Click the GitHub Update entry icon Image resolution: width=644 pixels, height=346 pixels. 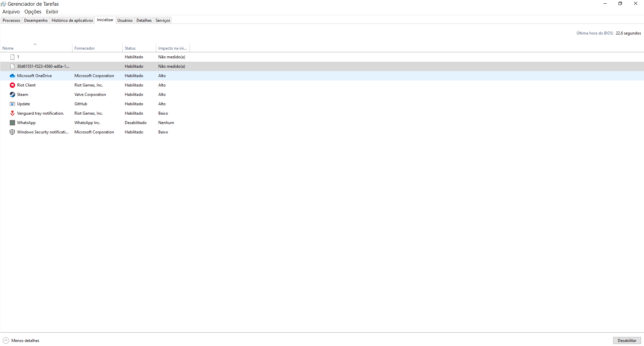point(12,104)
